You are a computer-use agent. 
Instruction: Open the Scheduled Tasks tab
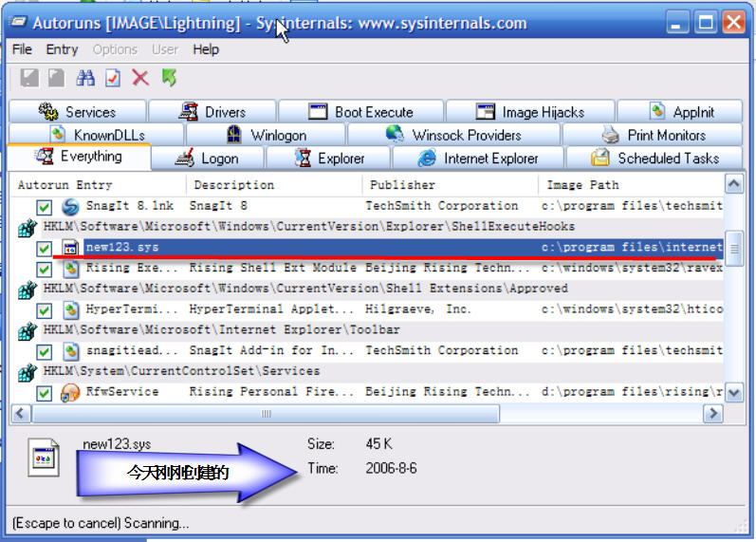[655, 159]
